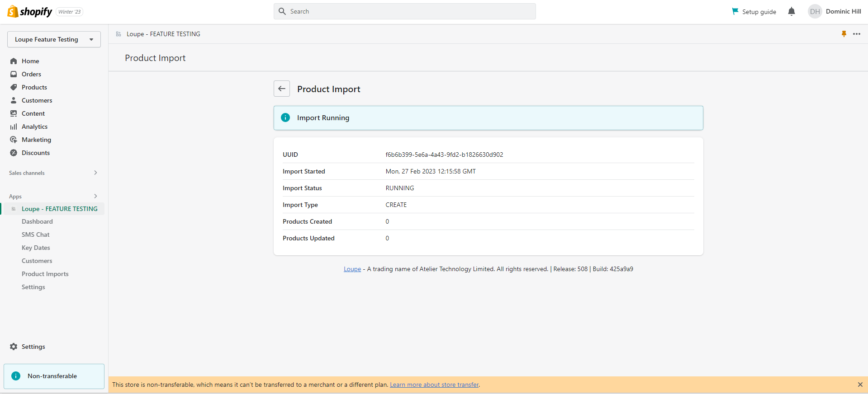Screen dimensions: 868x394
Task: Click the Products tag icon
Action: 14,87
